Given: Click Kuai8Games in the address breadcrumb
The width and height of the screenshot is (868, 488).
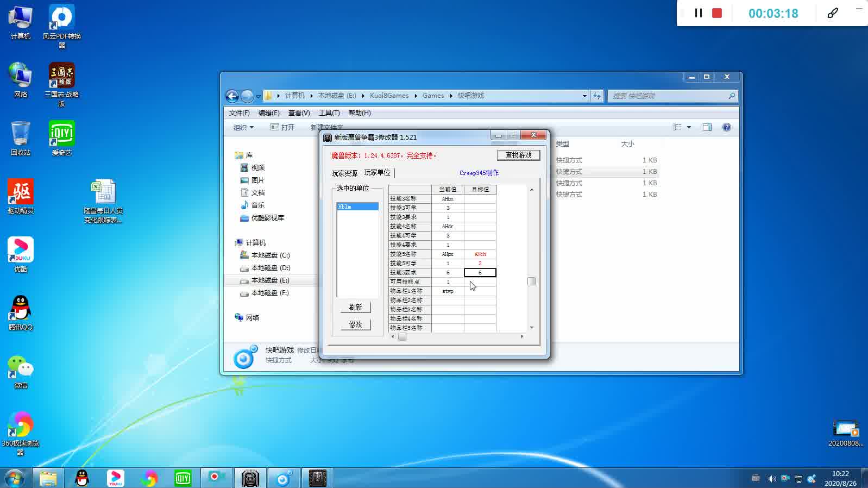Looking at the screenshot, I should click(389, 96).
